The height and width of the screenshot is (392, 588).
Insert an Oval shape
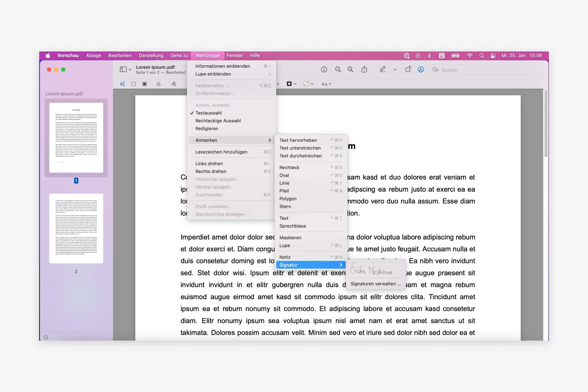(311, 175)
